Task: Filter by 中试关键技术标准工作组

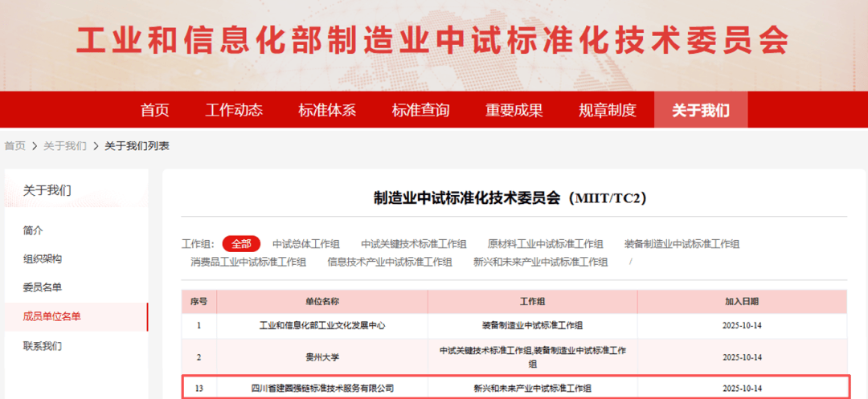Action: click(x=413, y=244)
